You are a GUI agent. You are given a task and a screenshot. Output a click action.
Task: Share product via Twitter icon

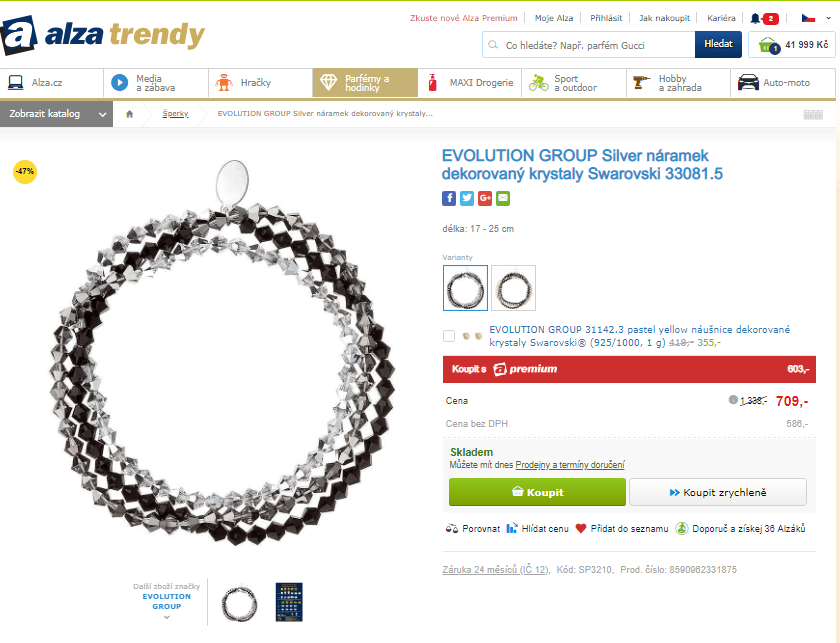coord(467,198)
